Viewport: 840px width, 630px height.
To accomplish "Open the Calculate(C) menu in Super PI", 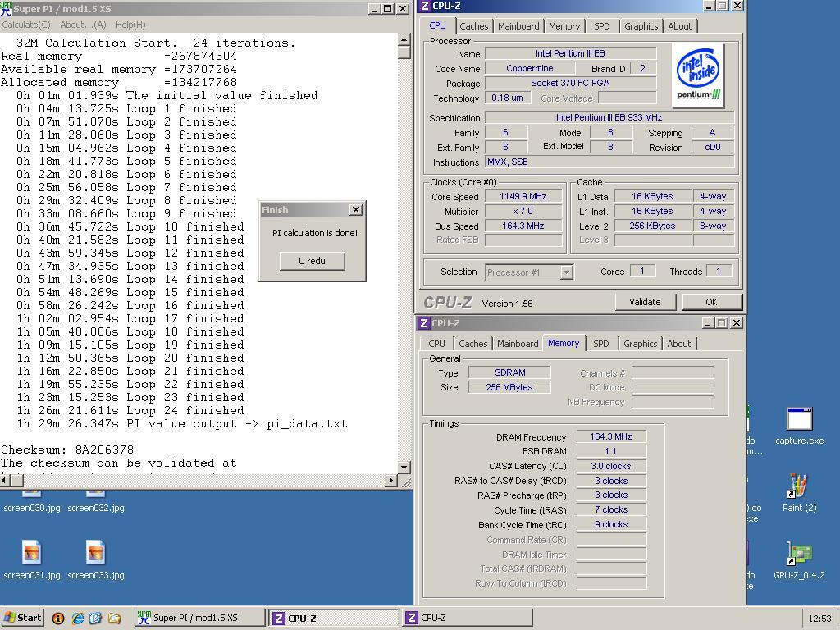I will (x=26, y=25).
